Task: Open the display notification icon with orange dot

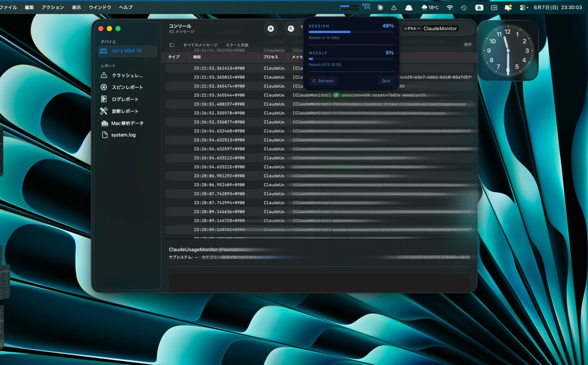Action: (509, 8)
